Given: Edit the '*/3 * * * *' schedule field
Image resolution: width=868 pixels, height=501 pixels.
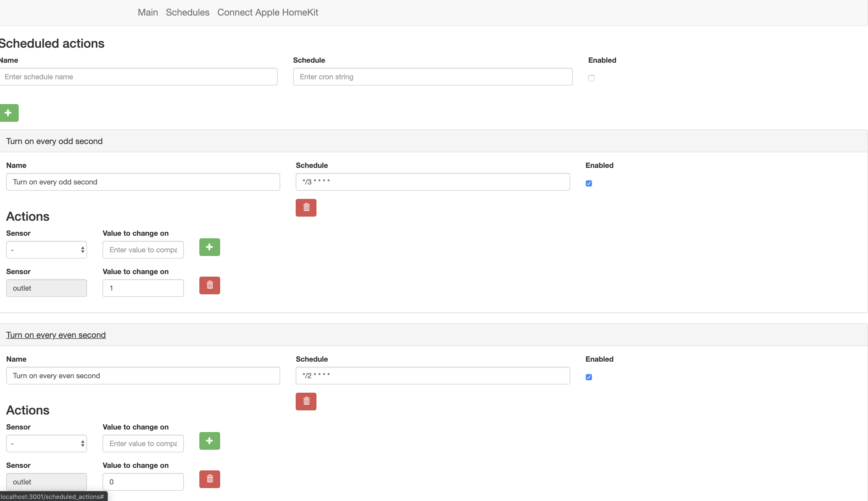Looking at the screenshot, I should pyautogui.click(x=432, y=182).
